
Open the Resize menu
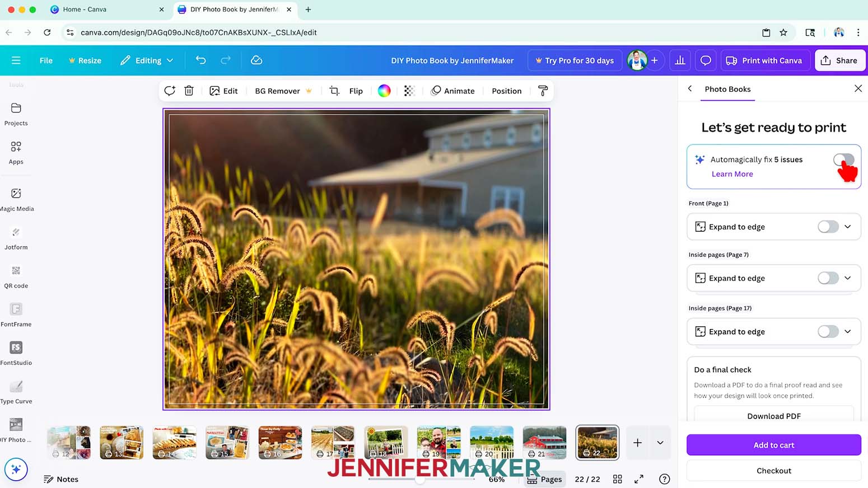coord(85,60)
